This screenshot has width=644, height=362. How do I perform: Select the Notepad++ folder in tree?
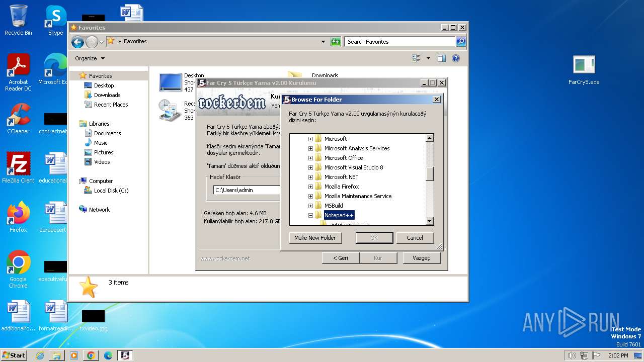[x=339, y=215]
